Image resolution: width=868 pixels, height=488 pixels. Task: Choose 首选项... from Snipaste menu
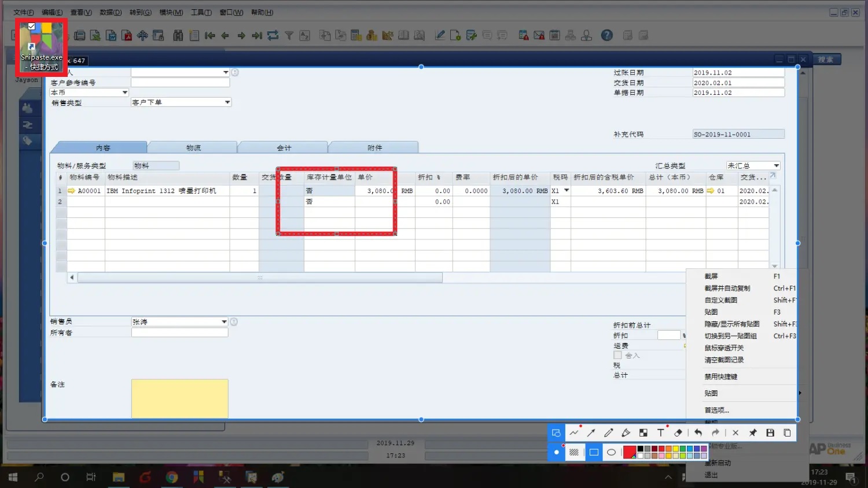(x=717, y=410)
